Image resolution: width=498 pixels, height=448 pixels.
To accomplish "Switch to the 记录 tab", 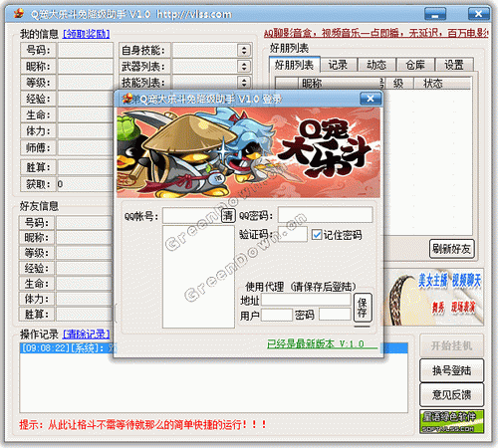I will 338,65.
